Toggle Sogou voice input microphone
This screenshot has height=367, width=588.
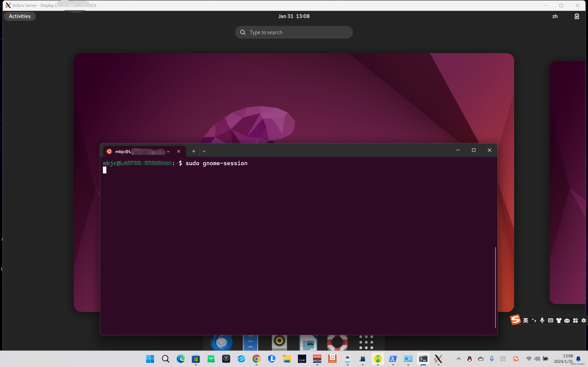(x=542, y=320)
